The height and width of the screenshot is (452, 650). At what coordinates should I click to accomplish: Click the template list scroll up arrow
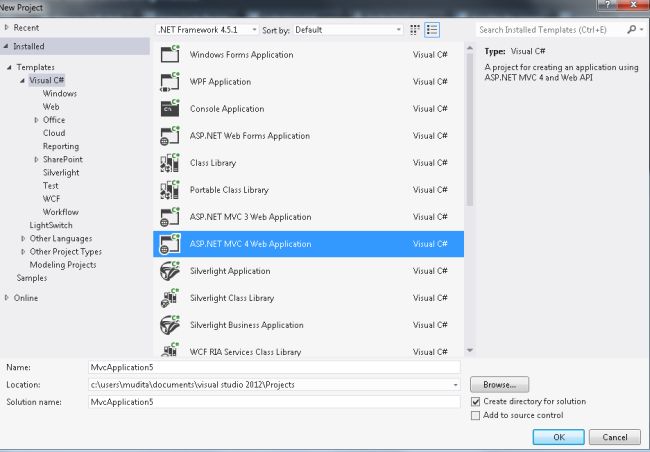tap(470, 48)
